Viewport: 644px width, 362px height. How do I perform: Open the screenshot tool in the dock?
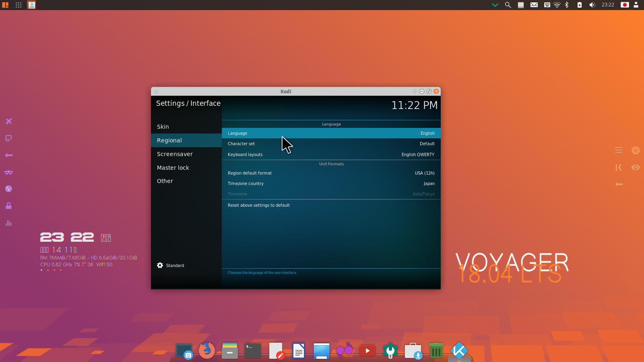coord(184,351)
